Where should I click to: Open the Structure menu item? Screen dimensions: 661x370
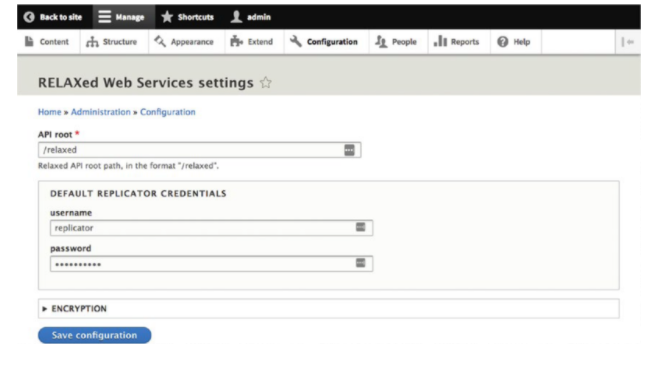113,42
